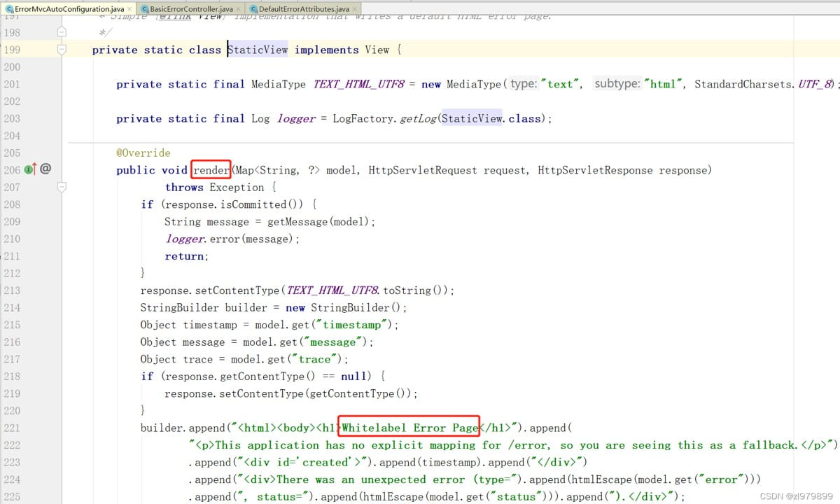Screen dimensions: 840x504
Task: Collapse the render method fold at line 207
Action: point(62,187)
